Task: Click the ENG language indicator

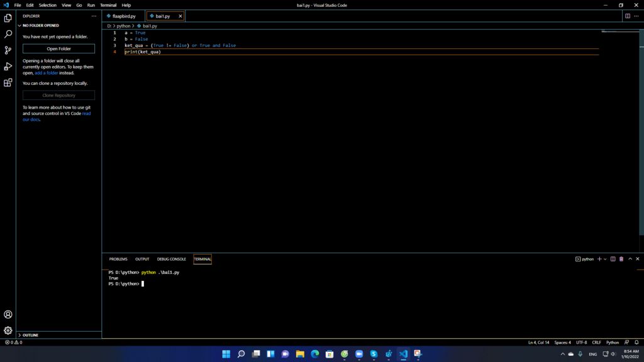Action: [592, 354]
